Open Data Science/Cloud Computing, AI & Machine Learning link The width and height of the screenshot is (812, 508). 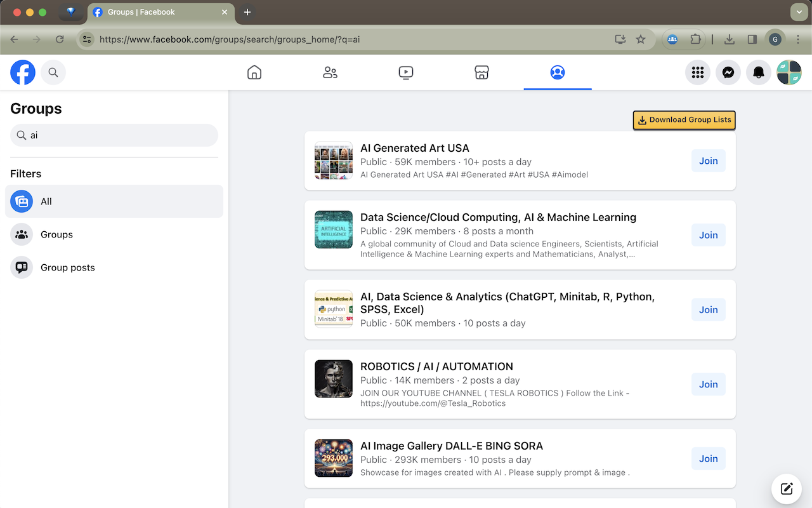point(498,217)
